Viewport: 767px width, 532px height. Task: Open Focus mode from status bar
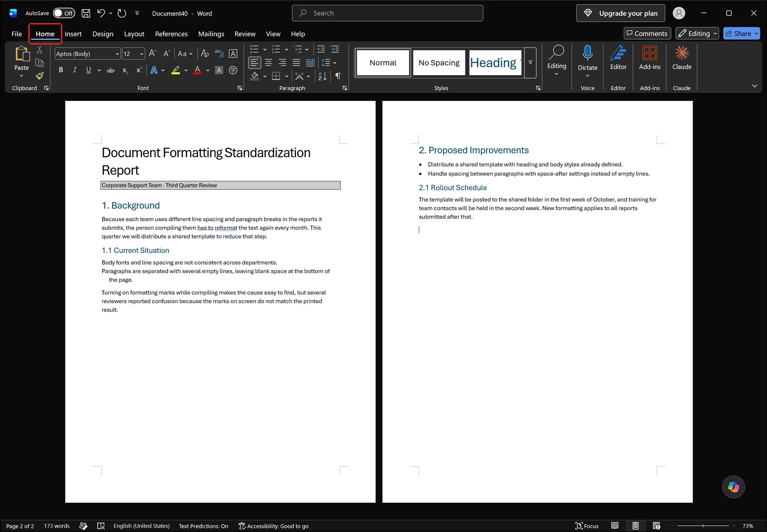tap(587, 526)
